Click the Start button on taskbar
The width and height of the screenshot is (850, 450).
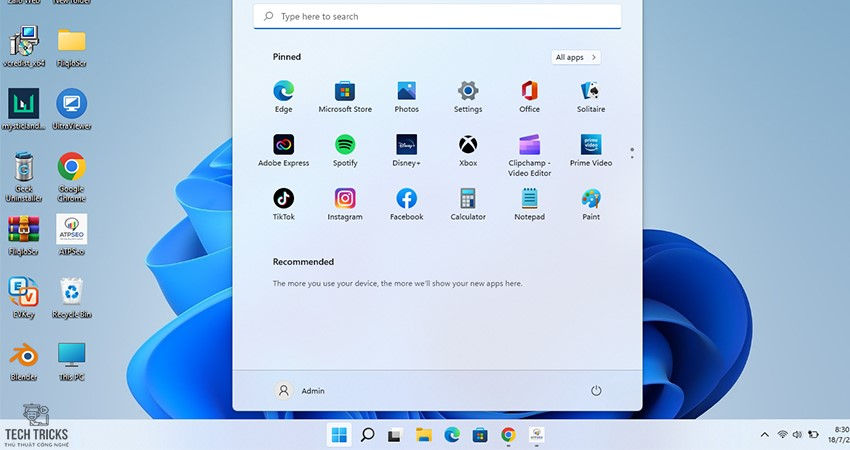tap(339, 435)
